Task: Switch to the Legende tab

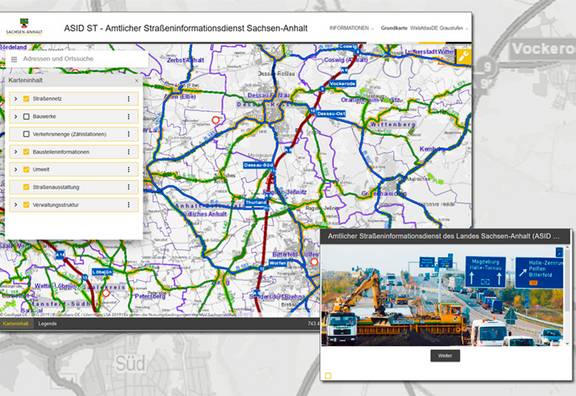Action: [47, 324]
